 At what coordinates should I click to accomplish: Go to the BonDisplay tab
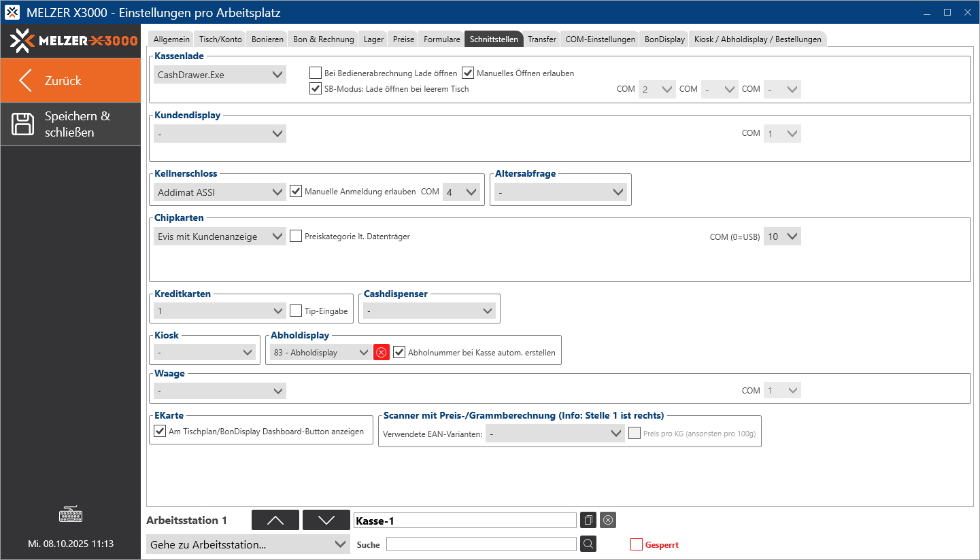tap(664, 39)
